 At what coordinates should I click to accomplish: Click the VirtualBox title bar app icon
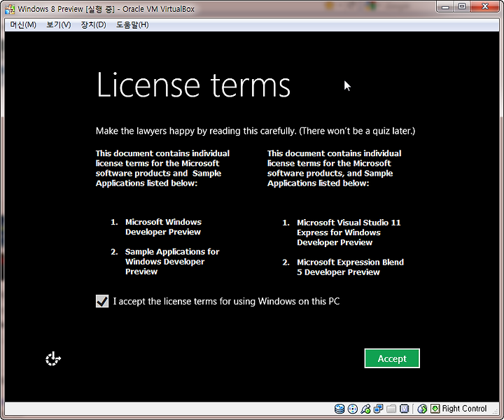coord(10,9)
